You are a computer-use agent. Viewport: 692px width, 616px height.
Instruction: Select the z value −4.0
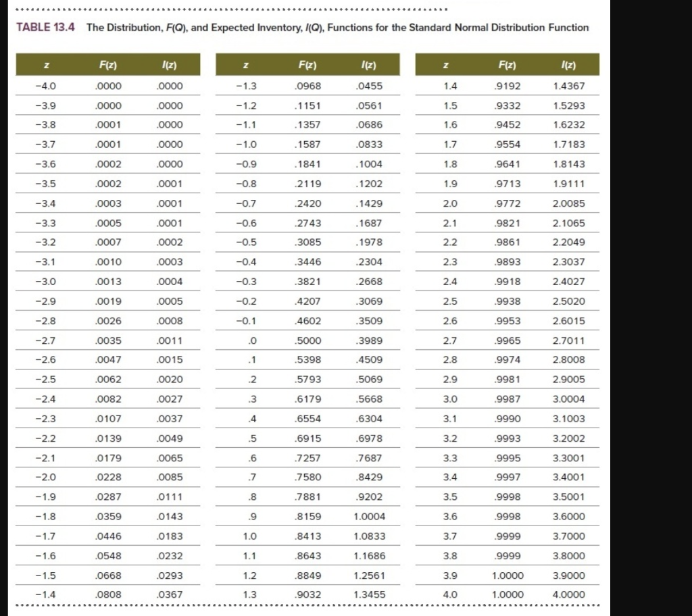click(x=46, y=86)
